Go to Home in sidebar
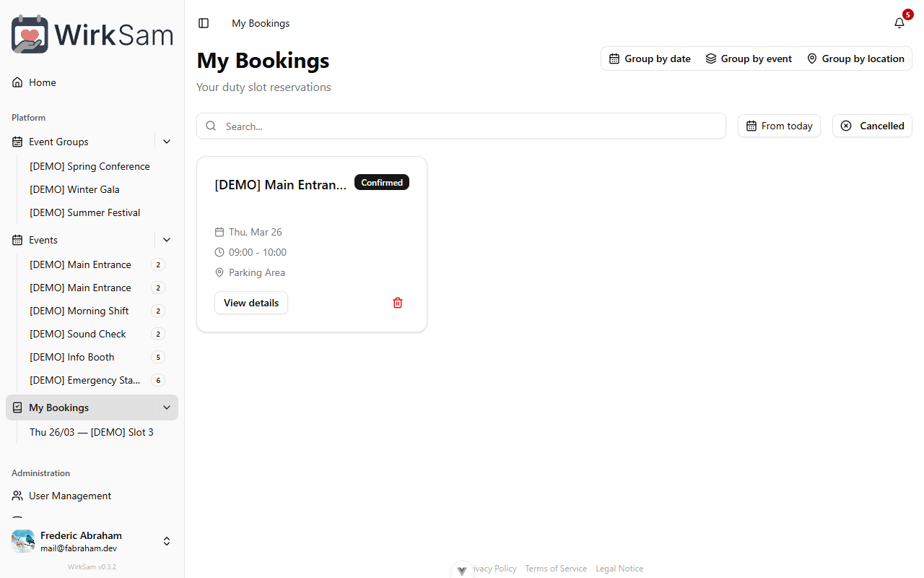The width and height of the screenshot is (924, 578). [92, 82]
